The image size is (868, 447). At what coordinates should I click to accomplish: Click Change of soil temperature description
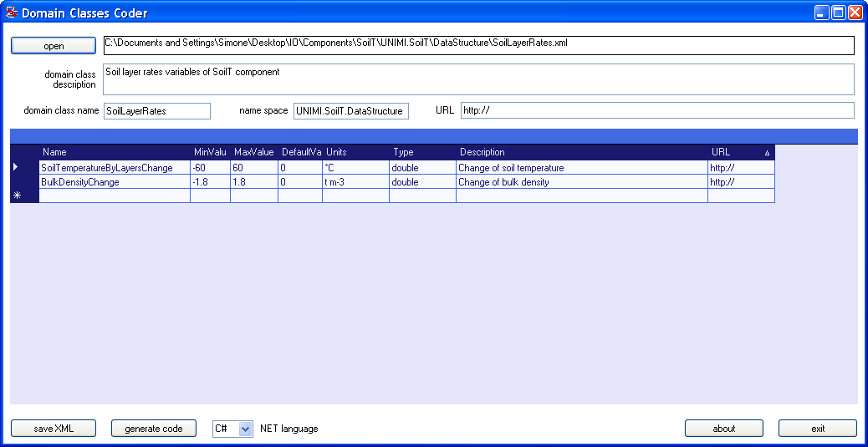point(582,168)
